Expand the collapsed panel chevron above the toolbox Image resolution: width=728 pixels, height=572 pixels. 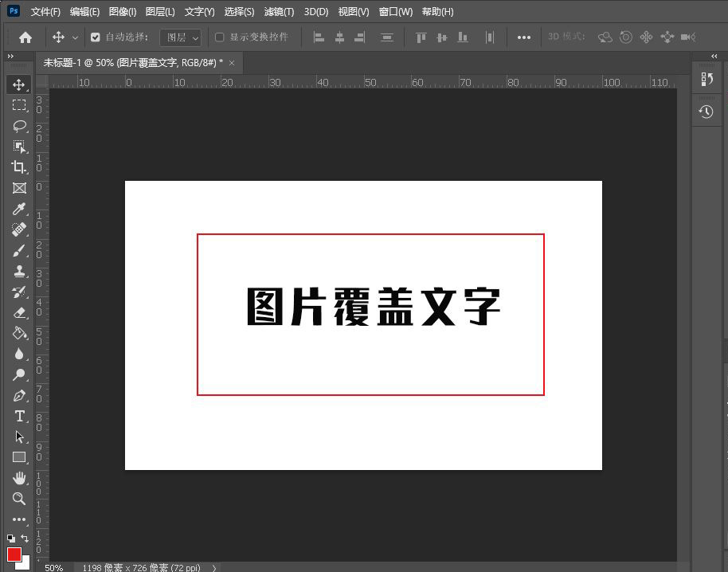10,57
